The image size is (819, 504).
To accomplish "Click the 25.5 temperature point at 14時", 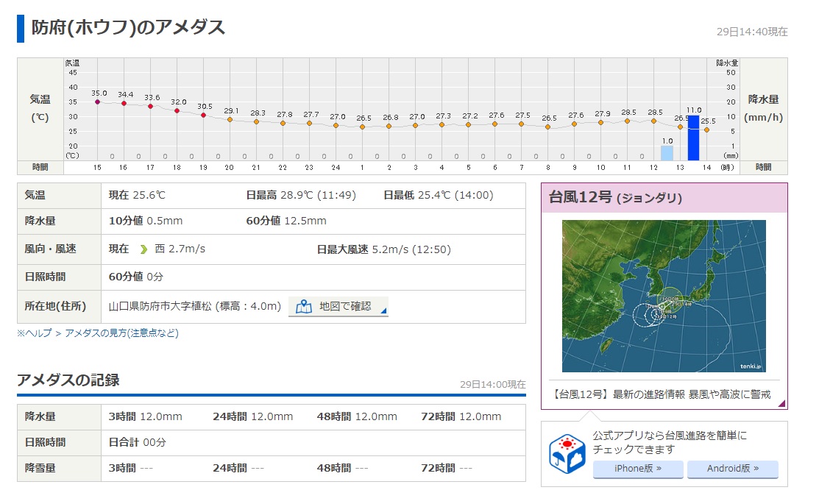I will pyautogui.click(x=706, y=129).
